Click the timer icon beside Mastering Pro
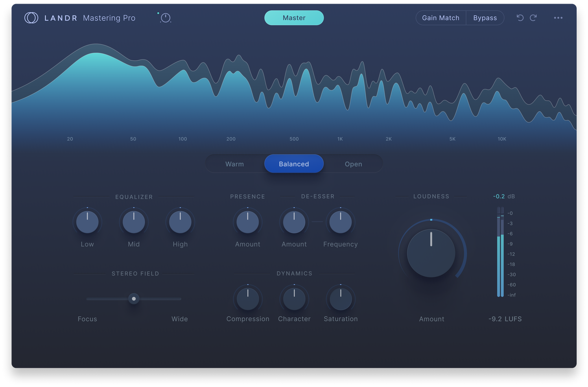This screenshot has width=588, height=387. (165, 18)
